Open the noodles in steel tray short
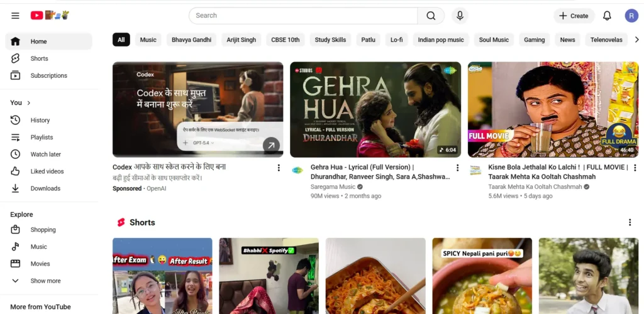This screenshot has height=314, width=644. coord(375,276)
